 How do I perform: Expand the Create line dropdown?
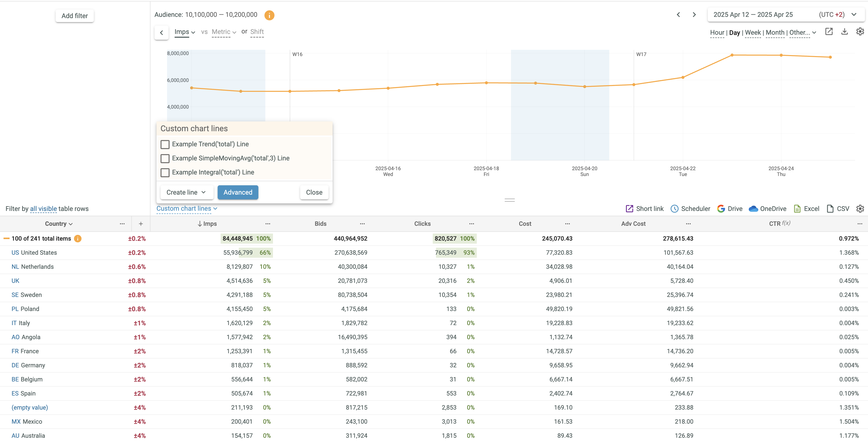pyautogui.click(x=186, y=192)
